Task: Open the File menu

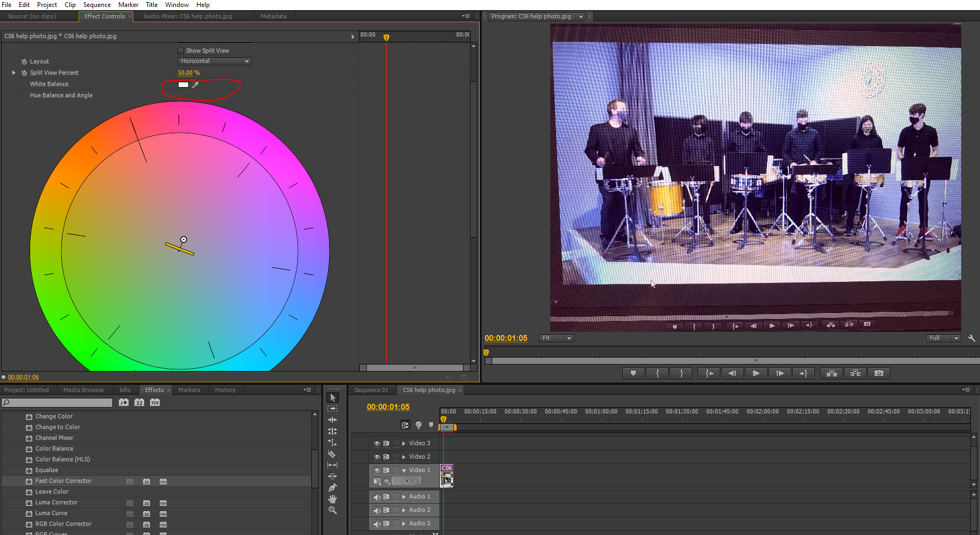Action: [x=6, y=5]
